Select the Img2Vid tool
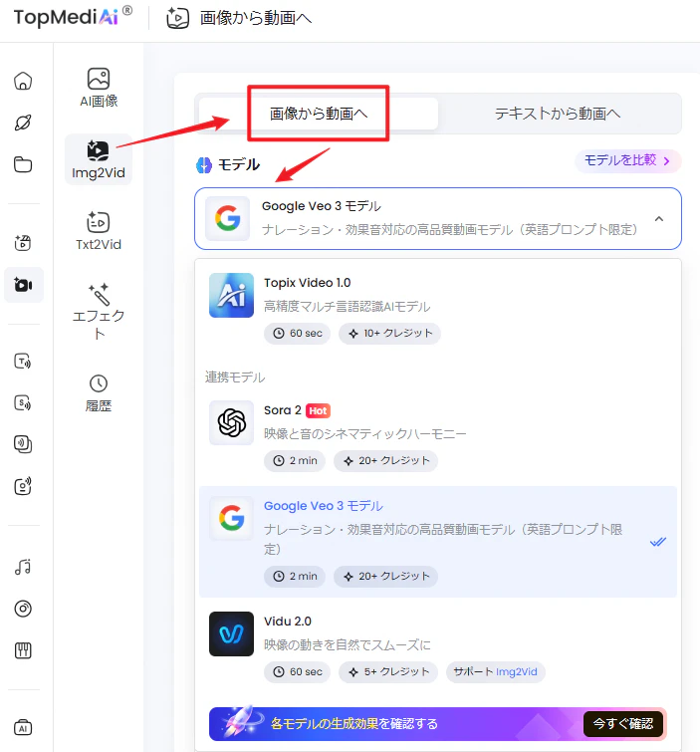The width and height of the screenshot is (700, 752). (99, 159)
